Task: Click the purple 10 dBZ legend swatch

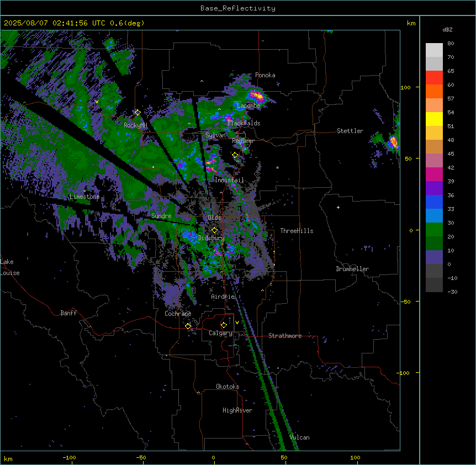Action: 434,257
